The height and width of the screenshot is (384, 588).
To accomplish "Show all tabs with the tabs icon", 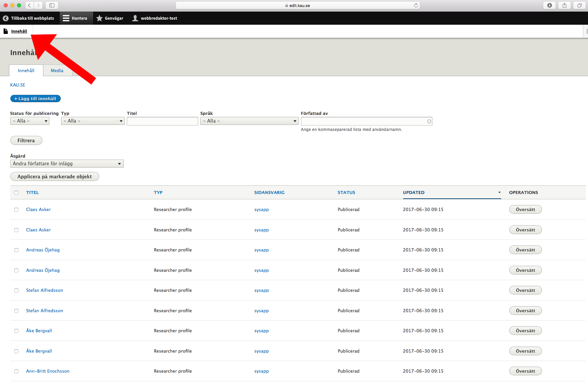I will (579, 5).
